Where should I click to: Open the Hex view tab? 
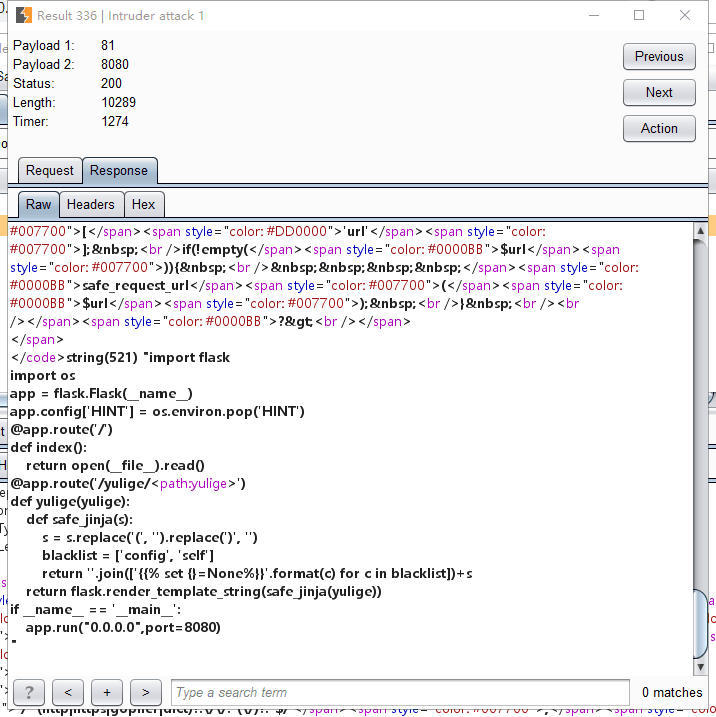click(143, 204)
